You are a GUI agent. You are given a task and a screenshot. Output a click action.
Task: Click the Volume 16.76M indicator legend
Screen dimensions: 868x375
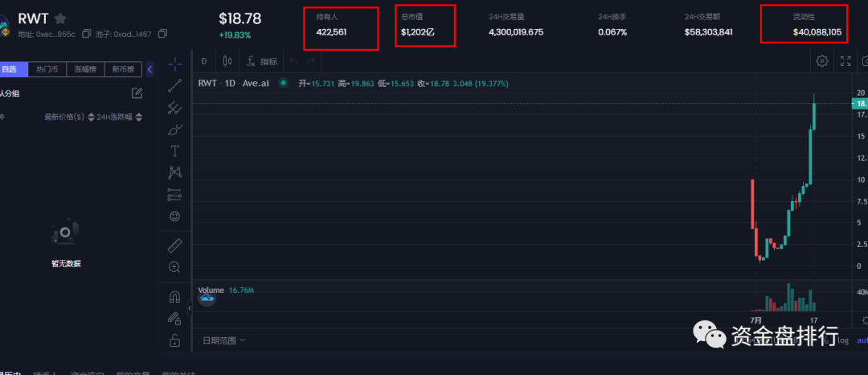(x=227, y=290)
